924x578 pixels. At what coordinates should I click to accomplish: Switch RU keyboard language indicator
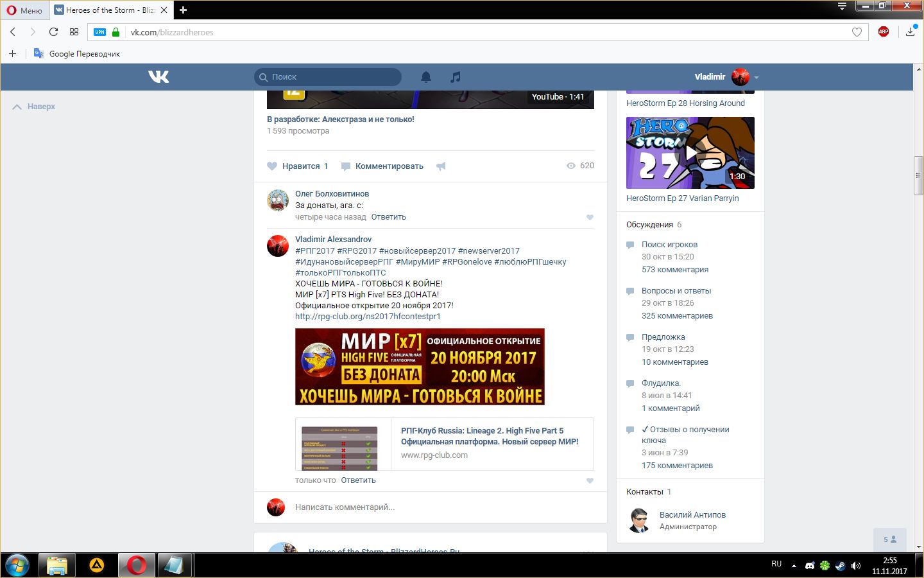click(776, 564)
